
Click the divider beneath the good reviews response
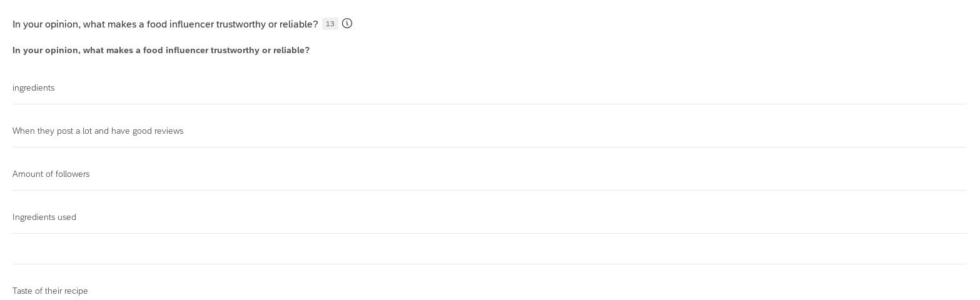coord(489,147)
